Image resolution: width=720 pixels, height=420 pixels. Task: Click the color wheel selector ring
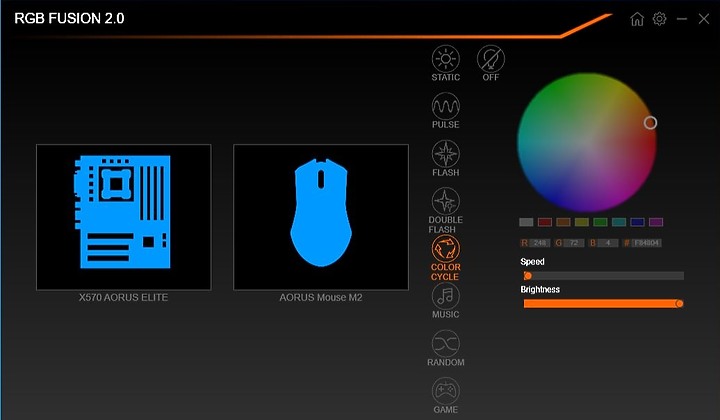pyautogui.click(x=650, y=123)
